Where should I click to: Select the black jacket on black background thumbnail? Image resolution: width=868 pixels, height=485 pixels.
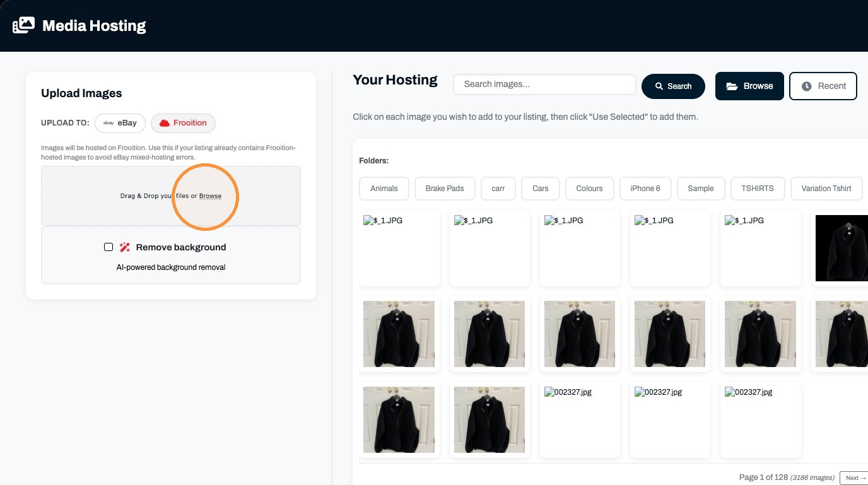pyautogui.click(x=842, y=248)
